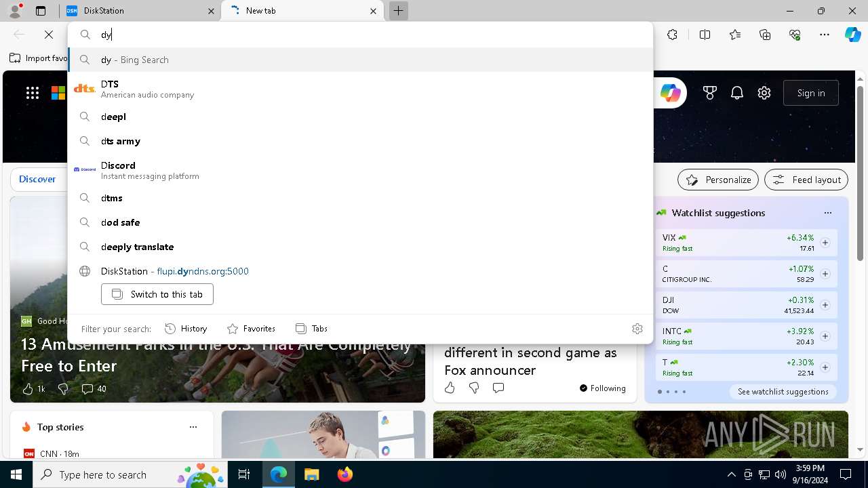
Task: Open Browser essentials heart icon
Action: (x=795, y=35)
